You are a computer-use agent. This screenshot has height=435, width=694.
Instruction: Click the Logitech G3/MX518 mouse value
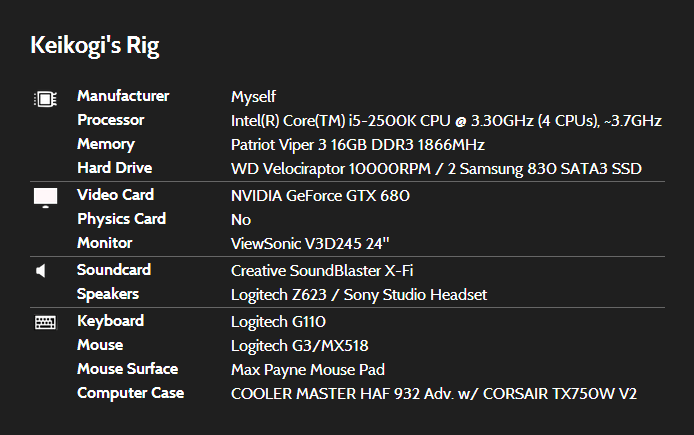[x=300, y=345]
